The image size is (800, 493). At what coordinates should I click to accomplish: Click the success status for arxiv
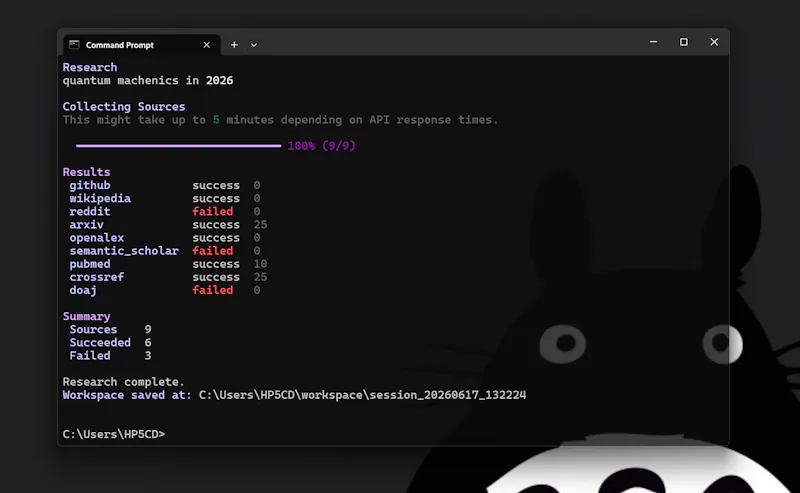click(x=216, y=225)
